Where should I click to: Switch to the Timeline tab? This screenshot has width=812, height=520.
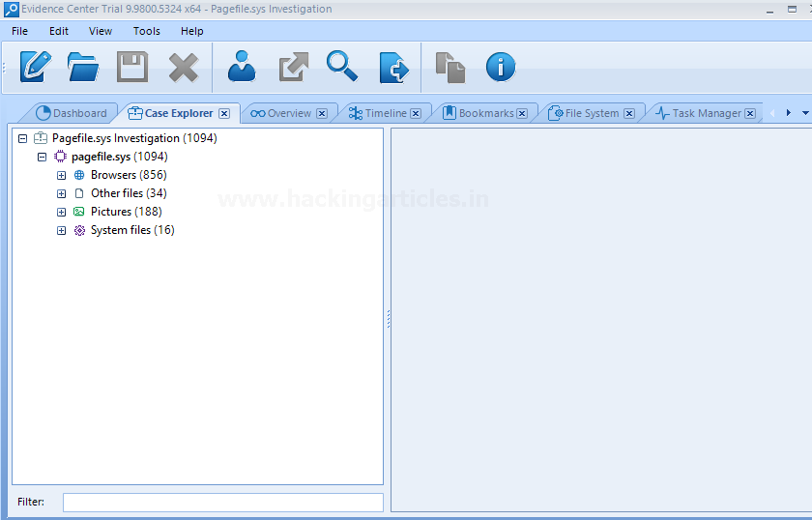pos(385,113)
